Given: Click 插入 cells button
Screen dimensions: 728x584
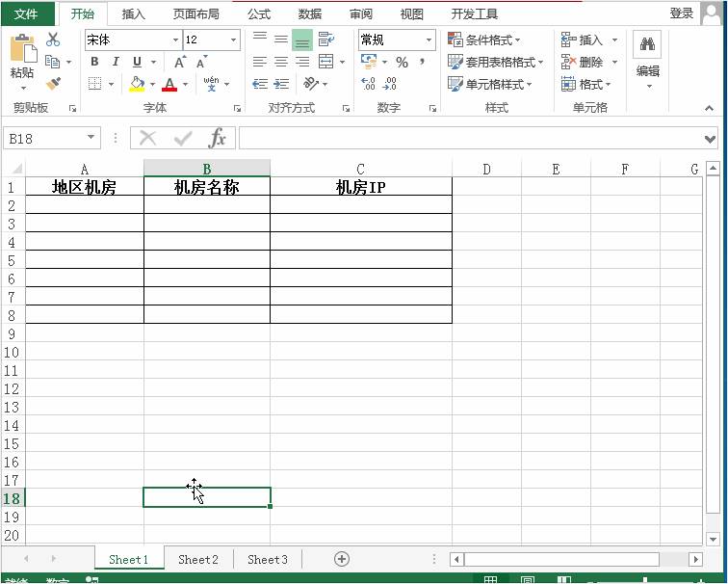Looking at the screenshot, I should [x=583, y=40].
